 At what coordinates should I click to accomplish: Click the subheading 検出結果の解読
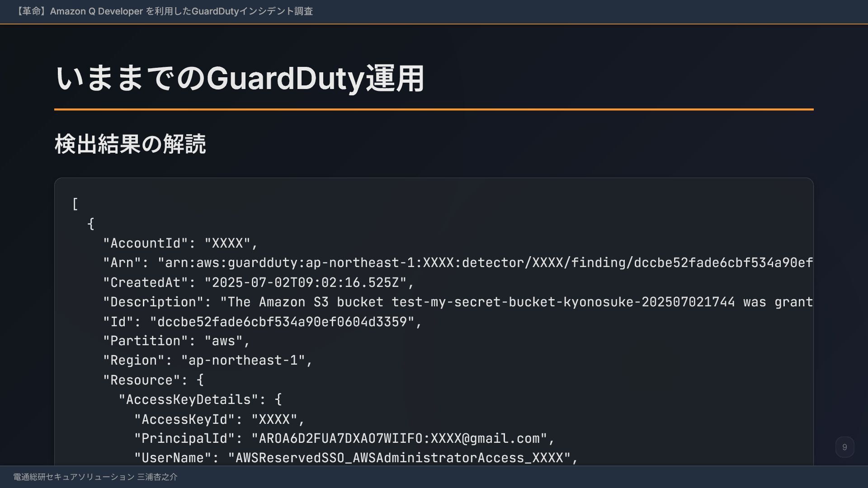point(130,144)
